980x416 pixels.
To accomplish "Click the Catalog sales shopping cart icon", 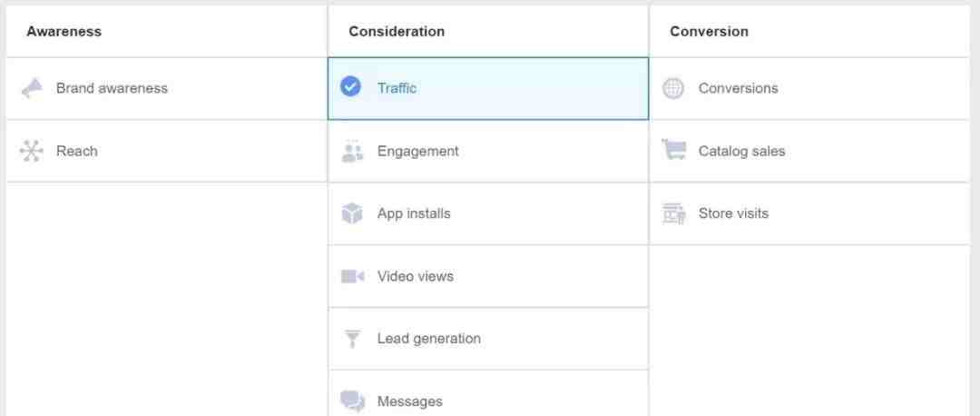I will click(x=673, y=150).
